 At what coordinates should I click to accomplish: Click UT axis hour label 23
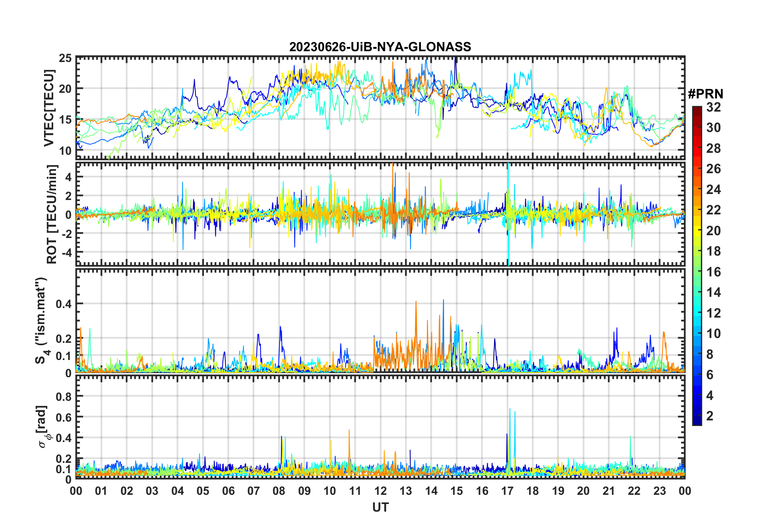(660, 491)
